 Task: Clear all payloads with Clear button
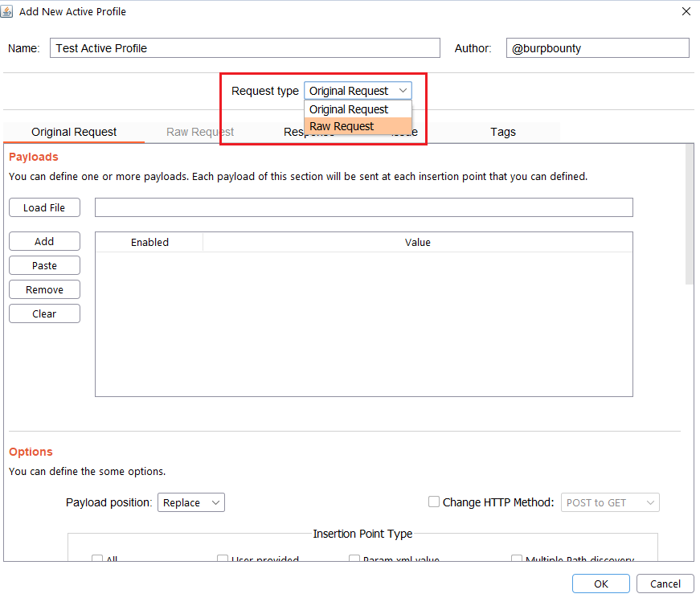click(x=44, y=313)
